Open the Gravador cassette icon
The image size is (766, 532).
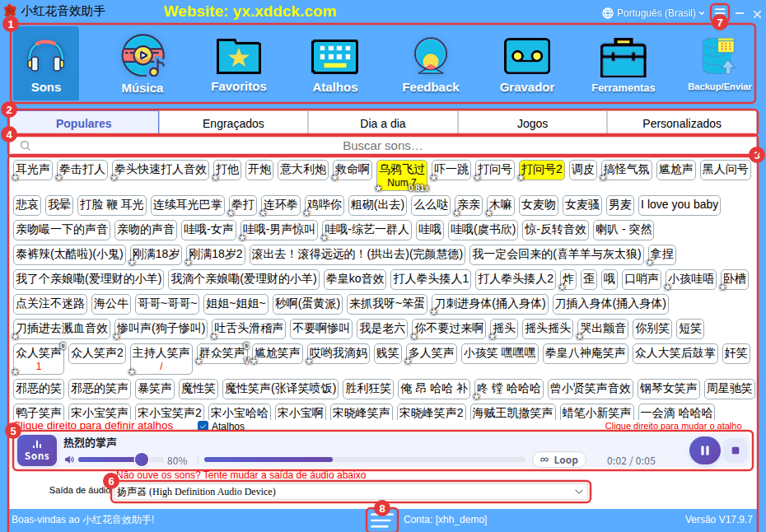[x=527, y=63]
